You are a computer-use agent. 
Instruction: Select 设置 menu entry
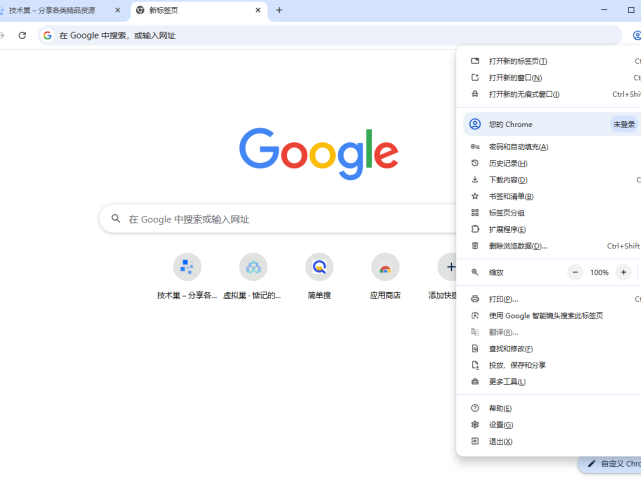pyautogui.click(x=549, y=425)
